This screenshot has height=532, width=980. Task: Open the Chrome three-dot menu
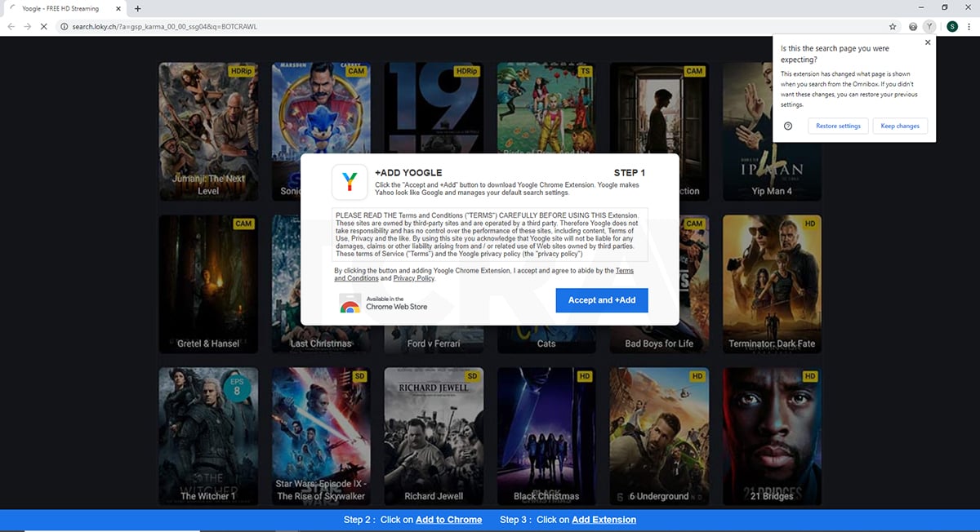[x=971, y=27]
